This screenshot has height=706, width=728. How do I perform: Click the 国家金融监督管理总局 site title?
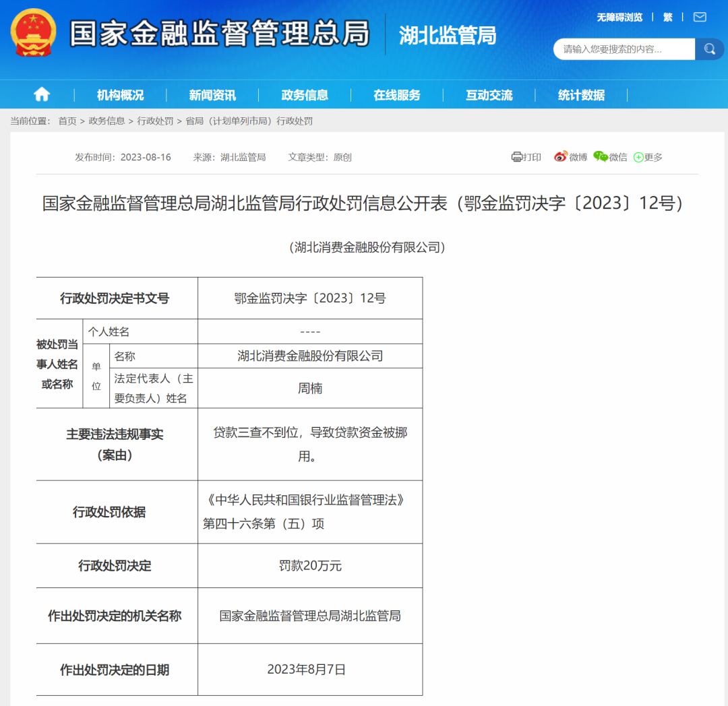(219, 33)
